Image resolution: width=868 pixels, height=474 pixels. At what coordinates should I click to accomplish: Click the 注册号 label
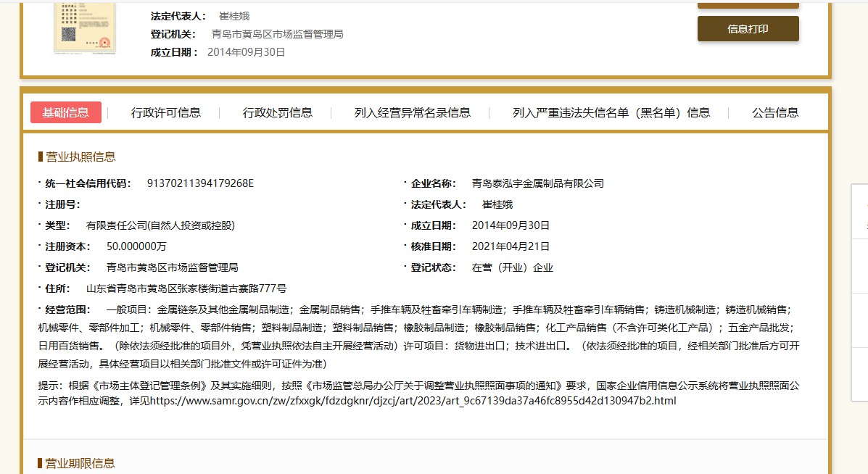62,204
